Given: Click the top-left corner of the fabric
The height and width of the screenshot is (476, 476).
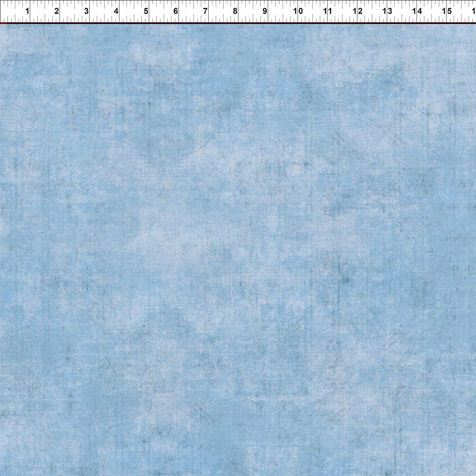Looking at the screenshot, I should (2, 26).
